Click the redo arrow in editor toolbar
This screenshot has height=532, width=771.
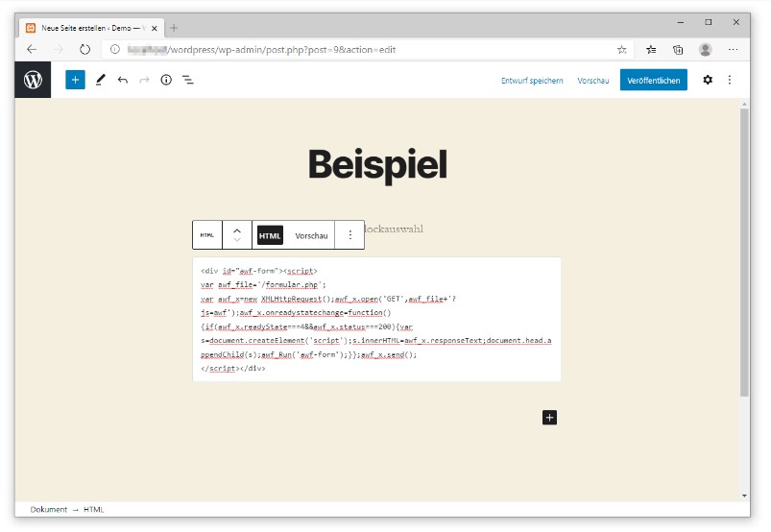tap(144, 80)
